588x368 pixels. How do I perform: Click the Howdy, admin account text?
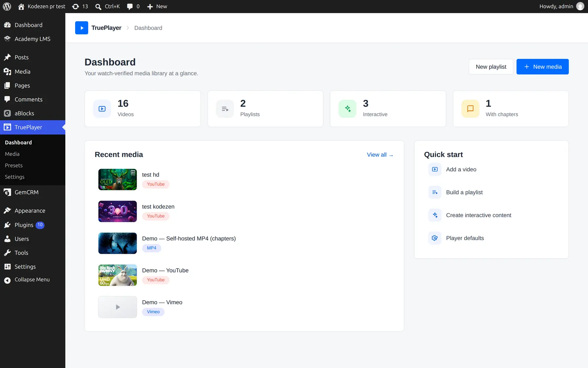coord(556,7)
